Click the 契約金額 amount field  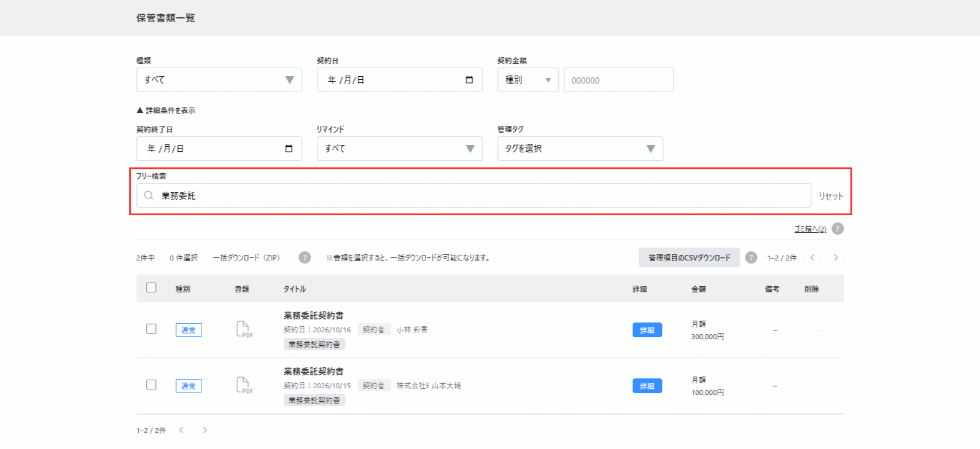[x=619, y=80]
